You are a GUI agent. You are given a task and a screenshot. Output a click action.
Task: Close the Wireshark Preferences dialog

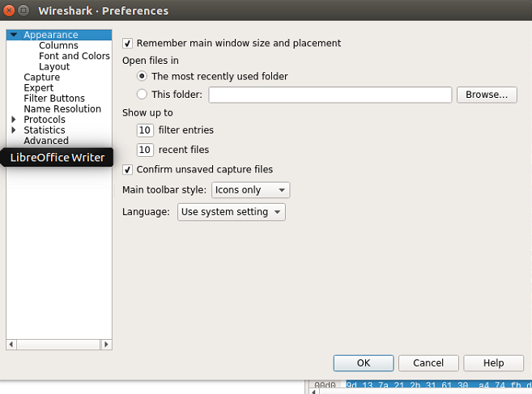9,11
